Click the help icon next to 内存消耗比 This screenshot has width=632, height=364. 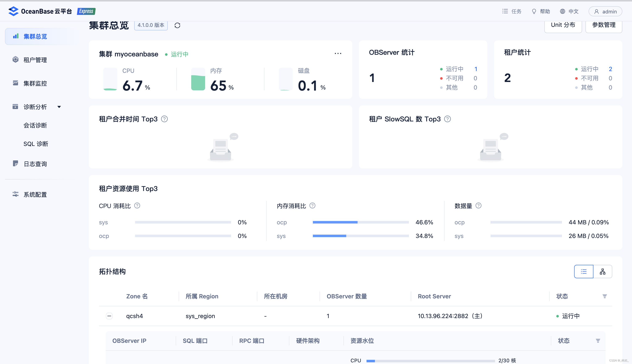[312, 206]
